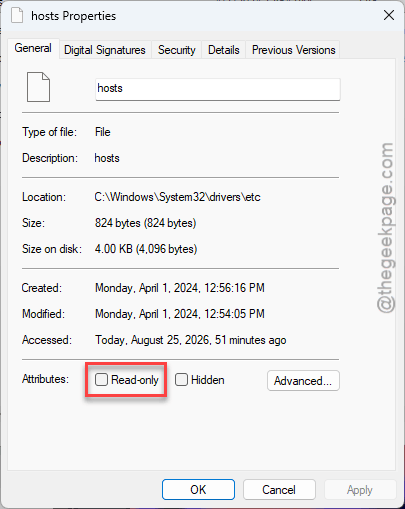This screenshot has height=509, width=405.
Task: Select the Details tab
Action: point(224,50)
